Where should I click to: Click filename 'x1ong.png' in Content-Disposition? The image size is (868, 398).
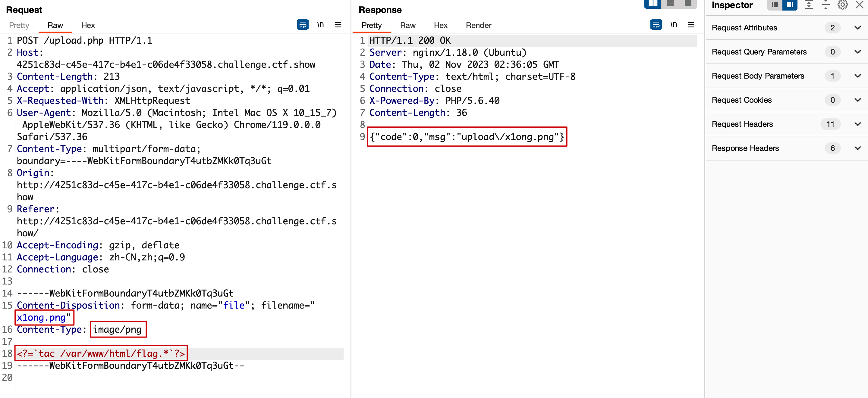click(x=41, y=317)
